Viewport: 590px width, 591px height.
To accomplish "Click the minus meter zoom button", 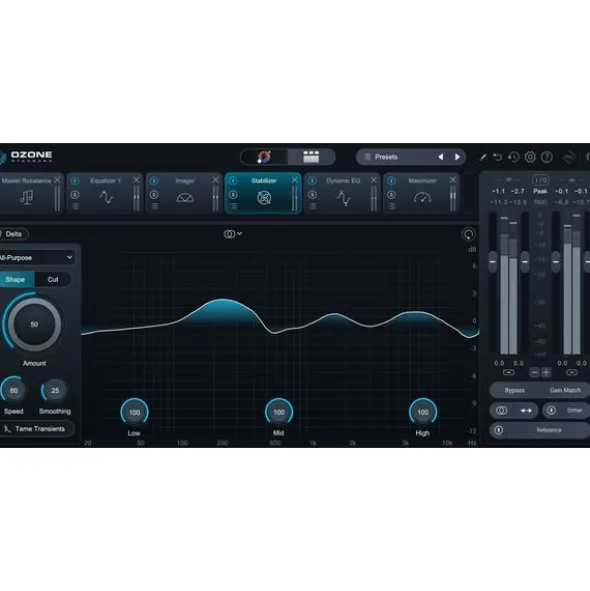I will 534,372.
